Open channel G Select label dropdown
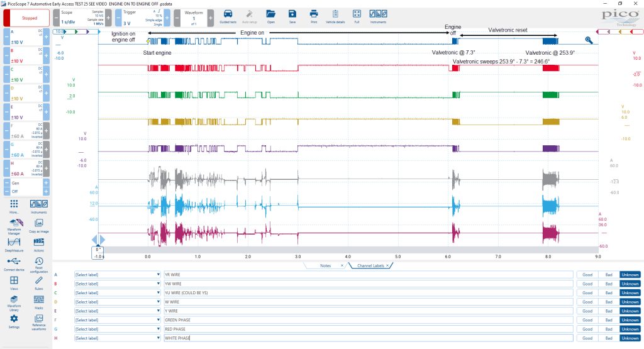Screen dimensions: 644x349 118,329
